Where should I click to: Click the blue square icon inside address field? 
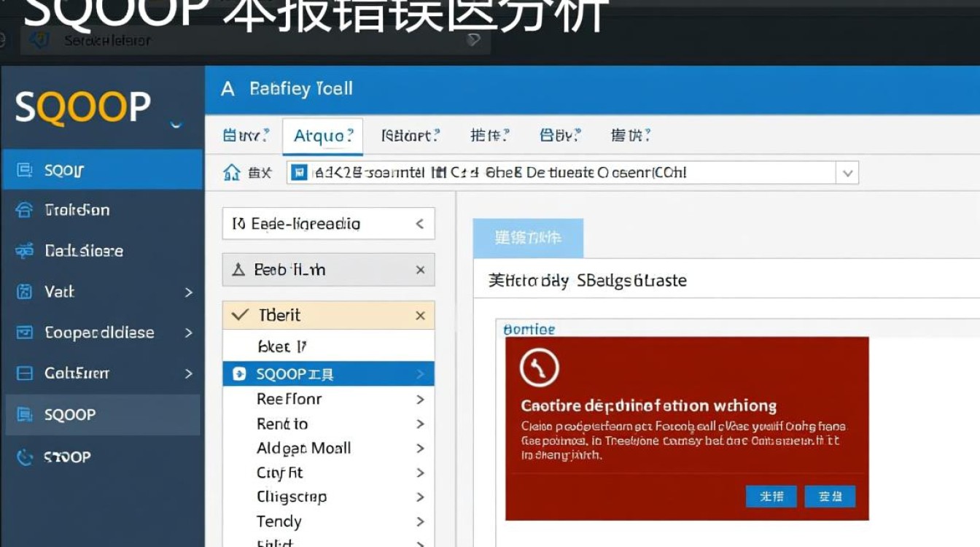(298, 172)
